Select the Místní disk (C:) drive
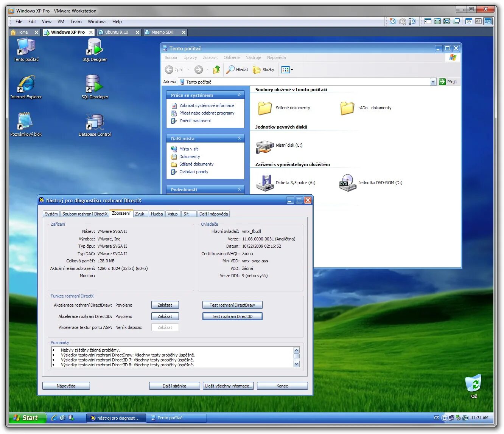 [x=279, y=146]
